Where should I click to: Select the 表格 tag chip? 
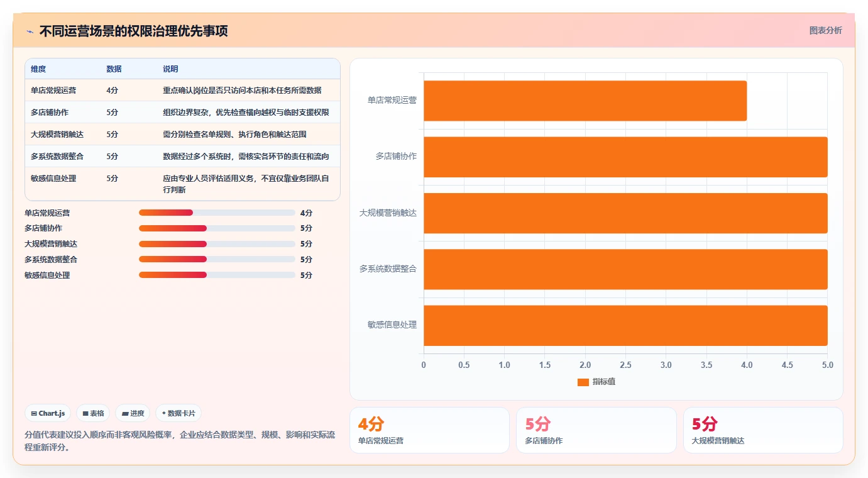(x=93, y=413)
